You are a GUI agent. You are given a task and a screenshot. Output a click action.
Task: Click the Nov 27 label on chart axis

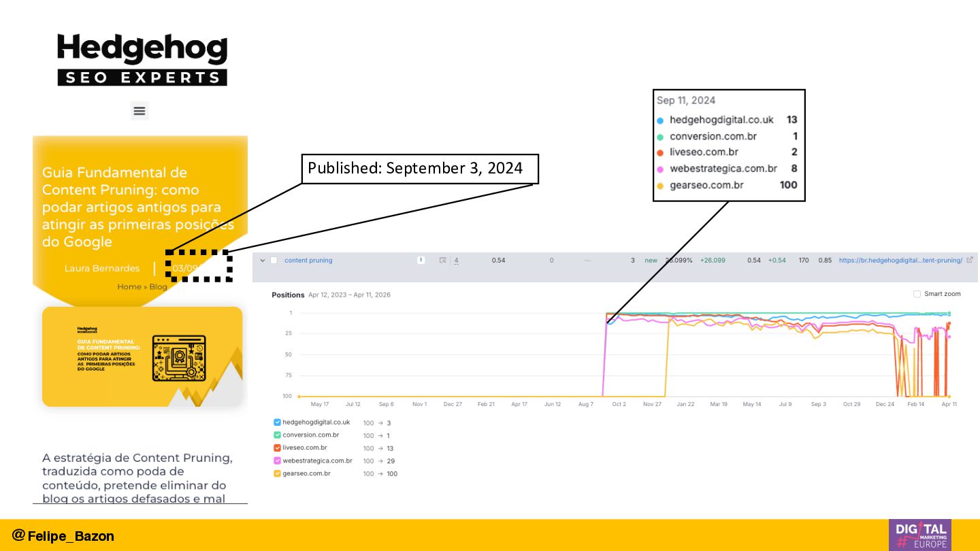(x=652, y=404)
